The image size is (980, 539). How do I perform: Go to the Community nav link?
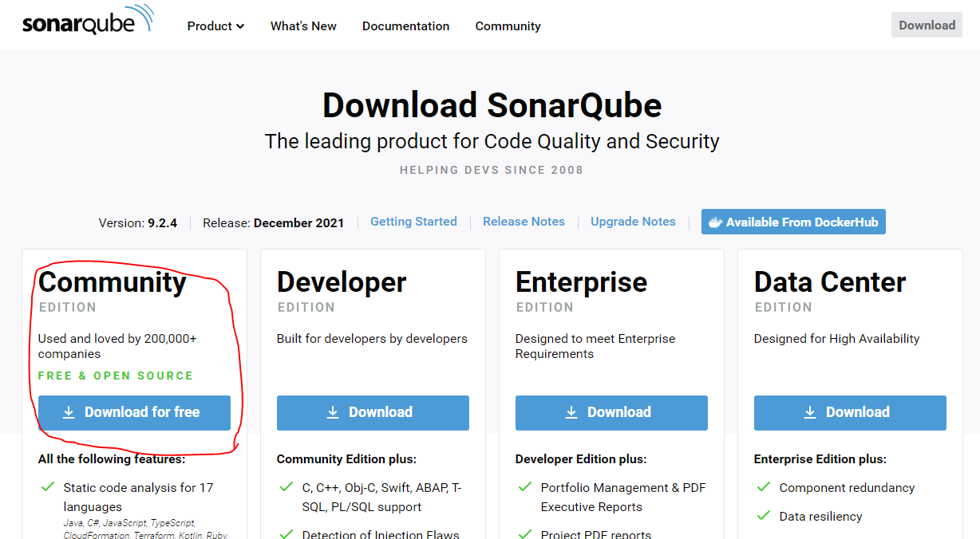pyautogui.click(x=508, y=26)
